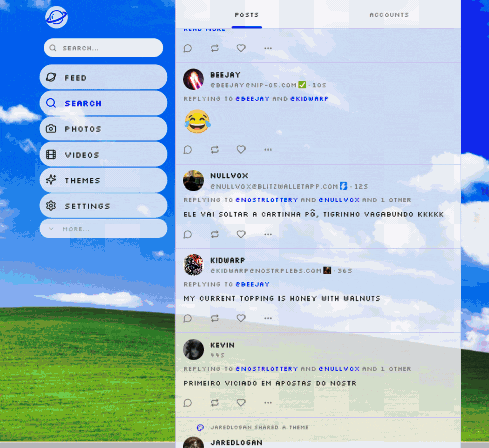Image resolution: width=489 pixels, height=448 pixels.
Task: Switch to the Accounts tab
Action: point(389,15)
